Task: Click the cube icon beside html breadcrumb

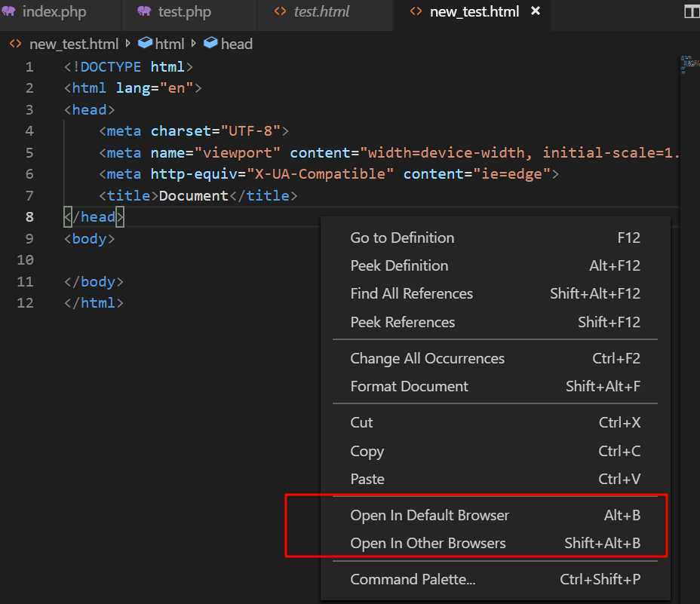Action: click(x=145, y=43)
